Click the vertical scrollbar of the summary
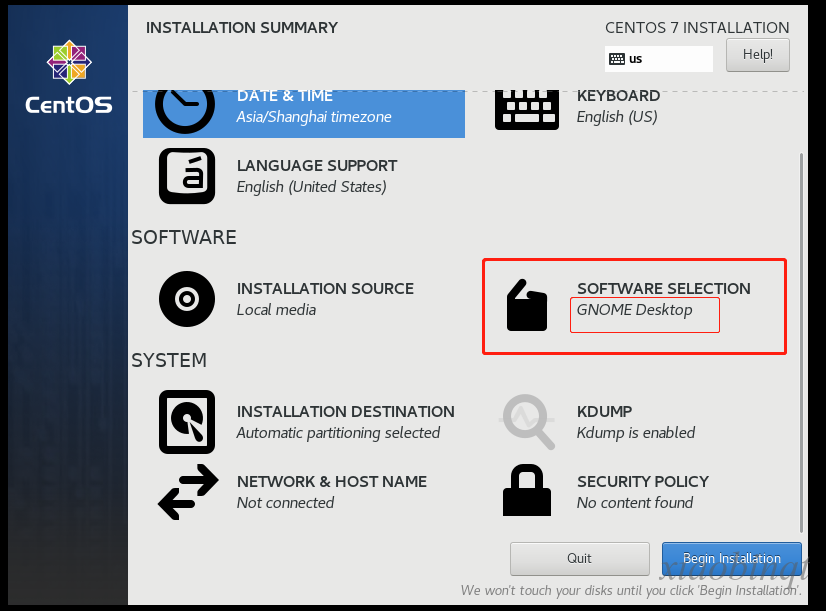826x611 pixels. pyautogui.click(x=801, y=342)
